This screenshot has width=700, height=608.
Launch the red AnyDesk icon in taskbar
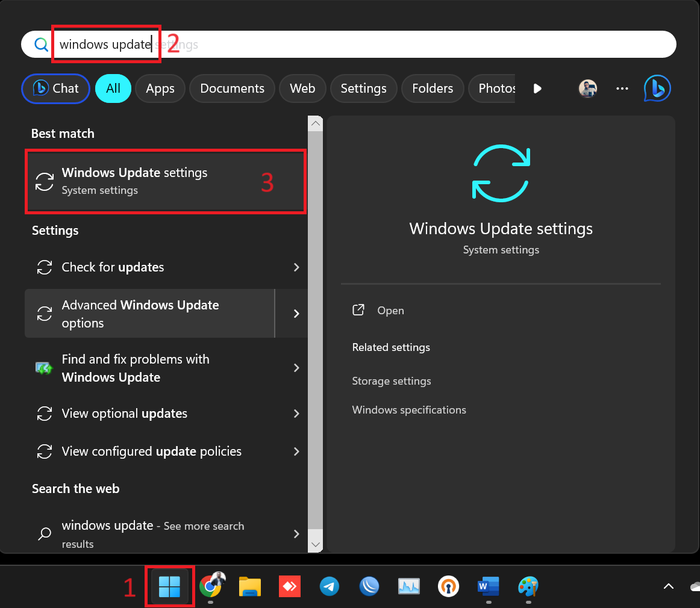290,586
